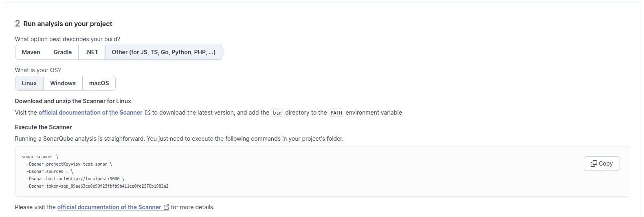Click the -Dsonar.token line

(97, 186)
